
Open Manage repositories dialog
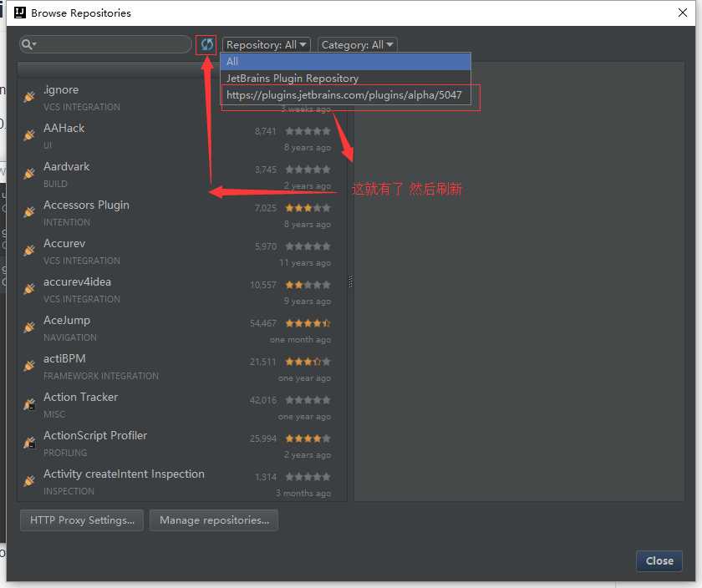pos(214,520)
